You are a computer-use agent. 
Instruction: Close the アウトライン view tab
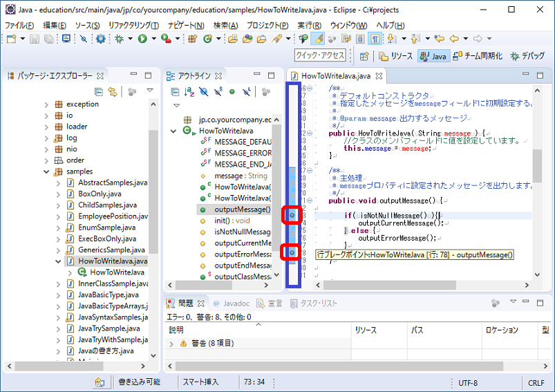tap(218, 76)
